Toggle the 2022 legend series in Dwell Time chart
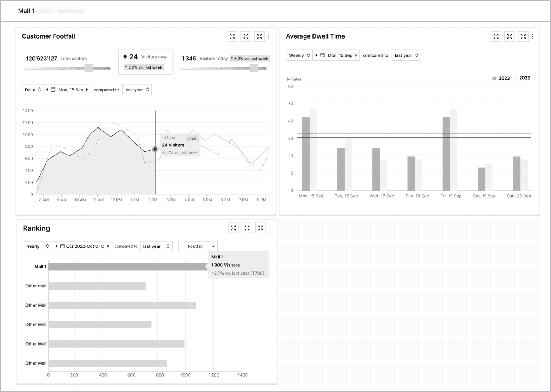Viewport: 551px width, 392px height. 522,78
